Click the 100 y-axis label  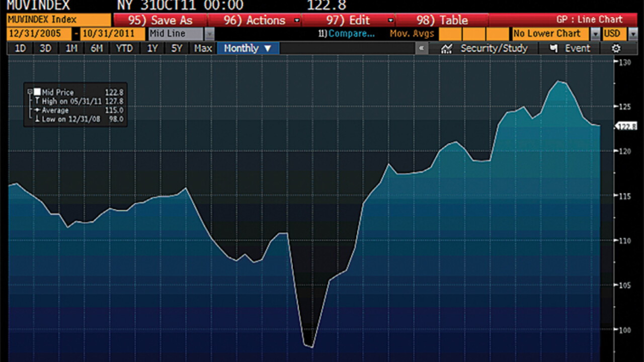click(625, 330)
